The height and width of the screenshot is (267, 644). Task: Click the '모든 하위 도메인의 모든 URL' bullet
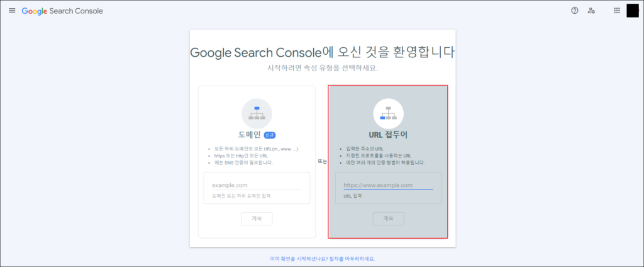(x=257, y=149)
